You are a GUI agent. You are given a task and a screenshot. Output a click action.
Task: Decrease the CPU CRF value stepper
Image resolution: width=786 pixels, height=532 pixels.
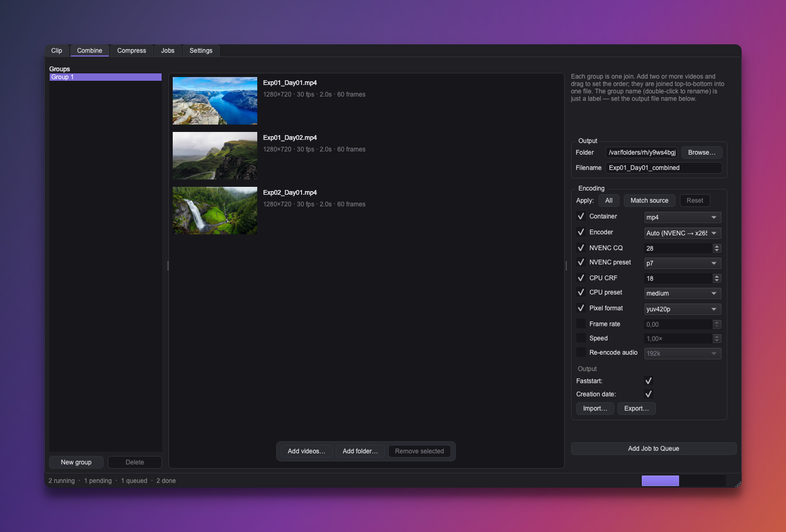click(x=717, y=280)
